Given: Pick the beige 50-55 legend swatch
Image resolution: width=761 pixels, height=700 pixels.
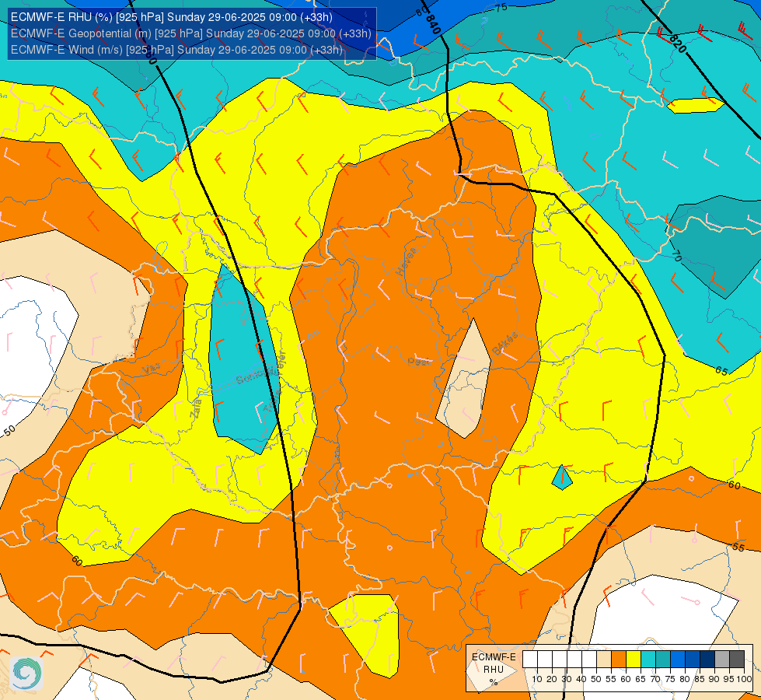Looking at the screenshot, I should 603,660.
